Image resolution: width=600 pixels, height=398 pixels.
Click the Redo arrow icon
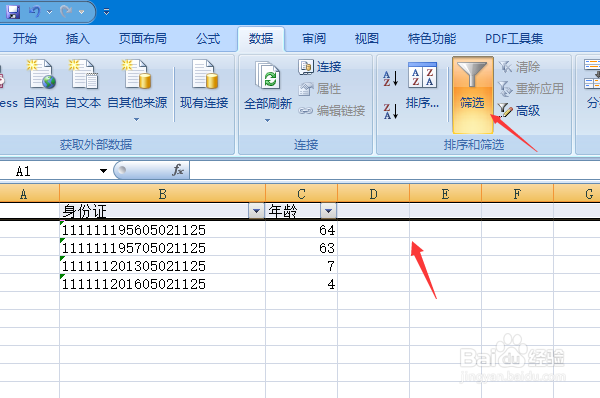pyautogui.click(x=66, y=11)
